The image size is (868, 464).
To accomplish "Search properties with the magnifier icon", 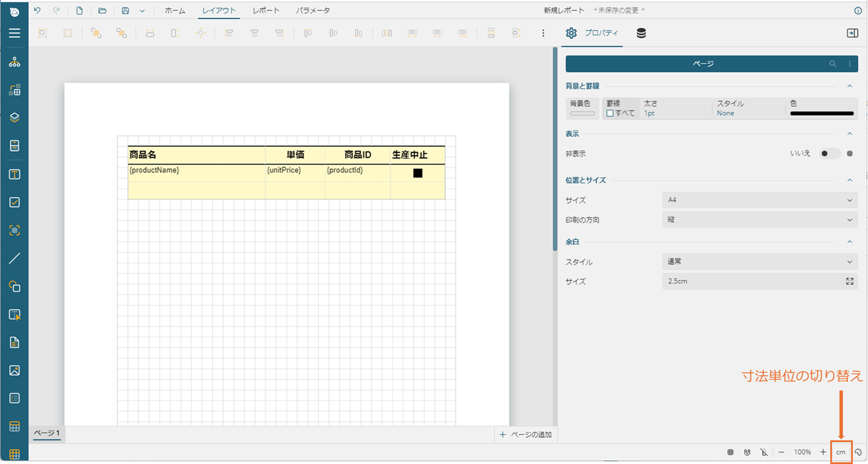I will pos(833,64).
